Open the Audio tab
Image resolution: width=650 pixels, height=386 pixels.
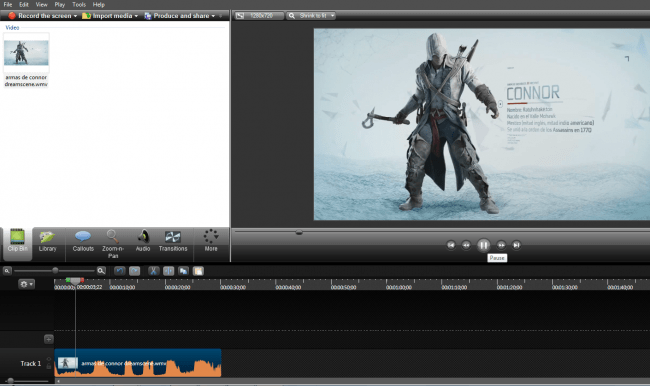pyautogui.click(x=143, y=241)
